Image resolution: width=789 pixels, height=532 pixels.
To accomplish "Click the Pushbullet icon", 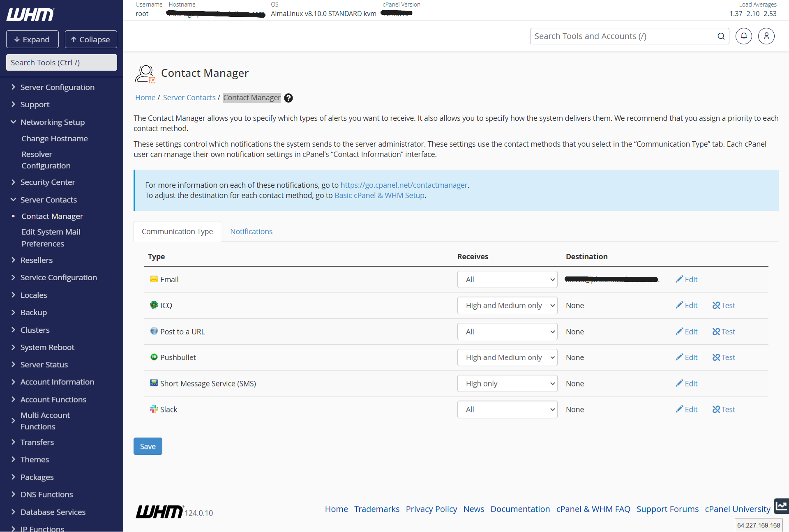I will pos(154,357).
